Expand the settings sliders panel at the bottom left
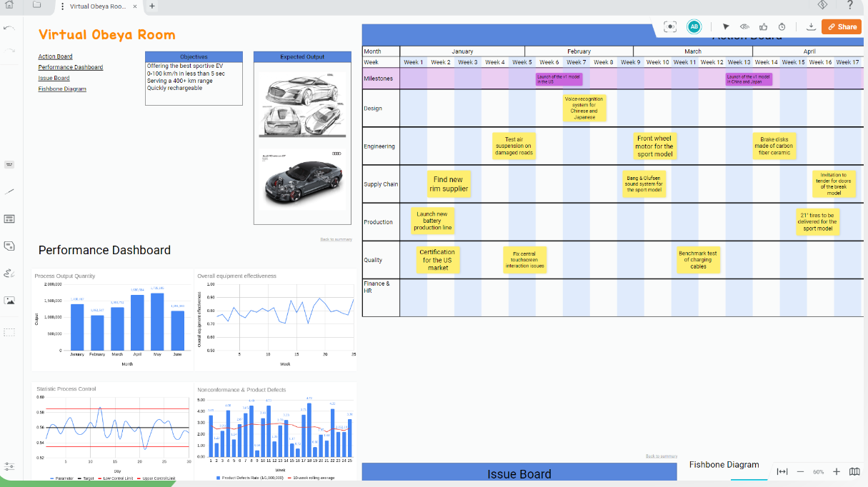This screenshot has height=487, width=868. tap(9, 466)
